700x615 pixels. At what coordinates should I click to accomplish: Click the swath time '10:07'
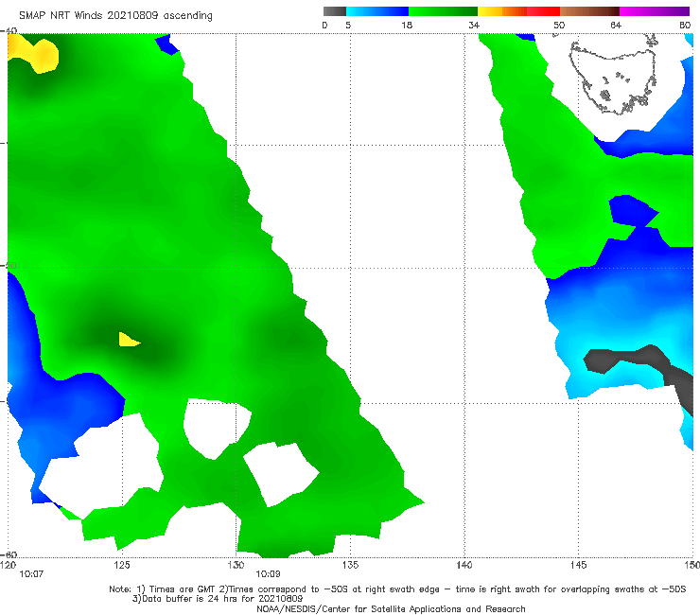coord(31,574)
